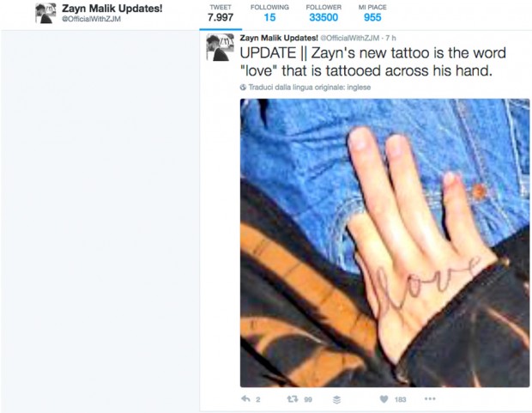The width and height of the screenshot is (532, 413).
Task: Open the FOLLOWING 15 tab
Action: (x=269, y=14)
